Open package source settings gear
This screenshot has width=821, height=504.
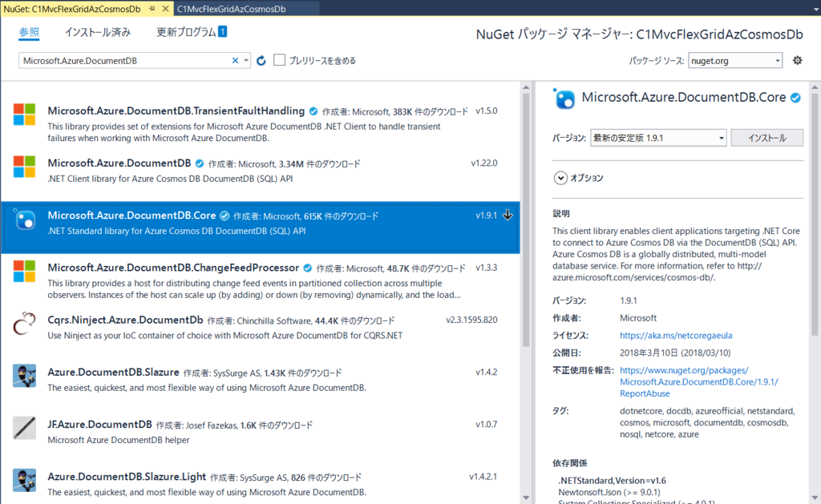tap(798, 60)
